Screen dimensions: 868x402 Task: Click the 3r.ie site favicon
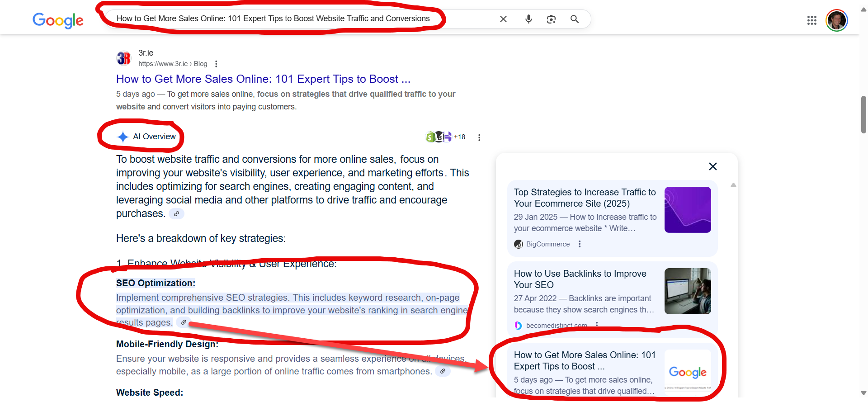pos(124,58)
